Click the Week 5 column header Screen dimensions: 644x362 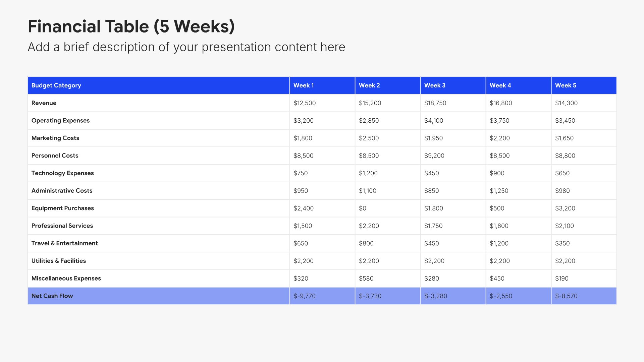(x=566, y=85)
